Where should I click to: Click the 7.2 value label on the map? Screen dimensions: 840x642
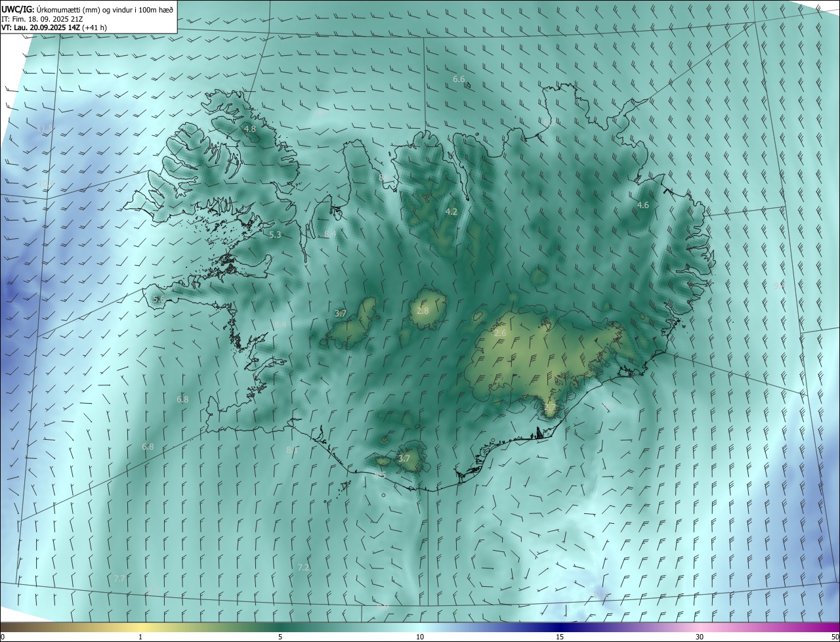point(303,567)
